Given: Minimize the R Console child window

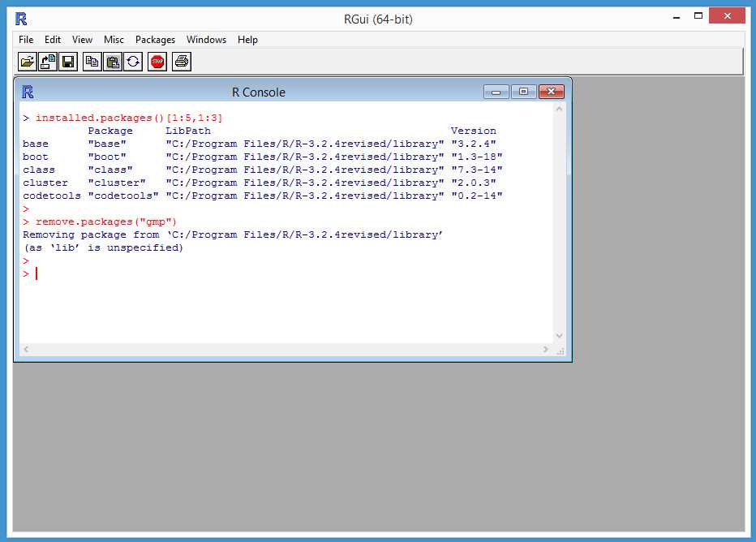Looking at the screenshot, I should [496, 92].
